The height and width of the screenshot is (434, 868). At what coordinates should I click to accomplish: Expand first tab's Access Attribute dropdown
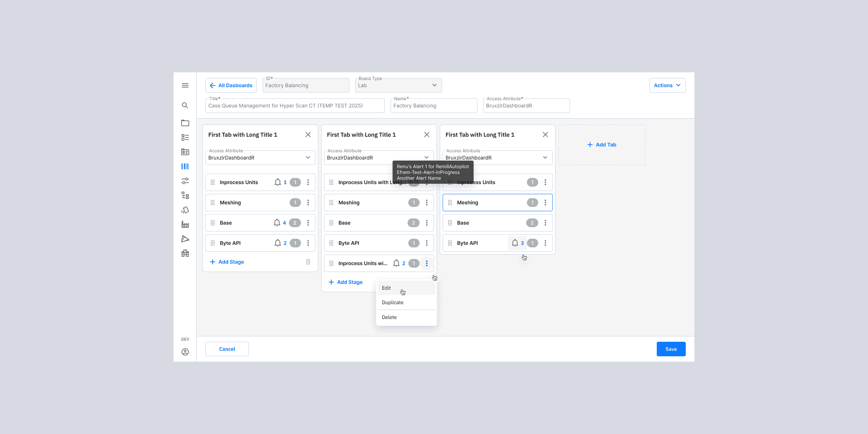(260, 158)
